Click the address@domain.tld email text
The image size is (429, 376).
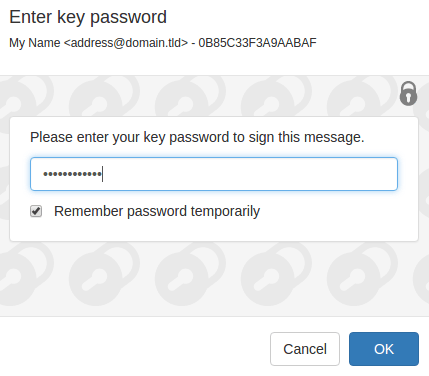coord(126,43)
